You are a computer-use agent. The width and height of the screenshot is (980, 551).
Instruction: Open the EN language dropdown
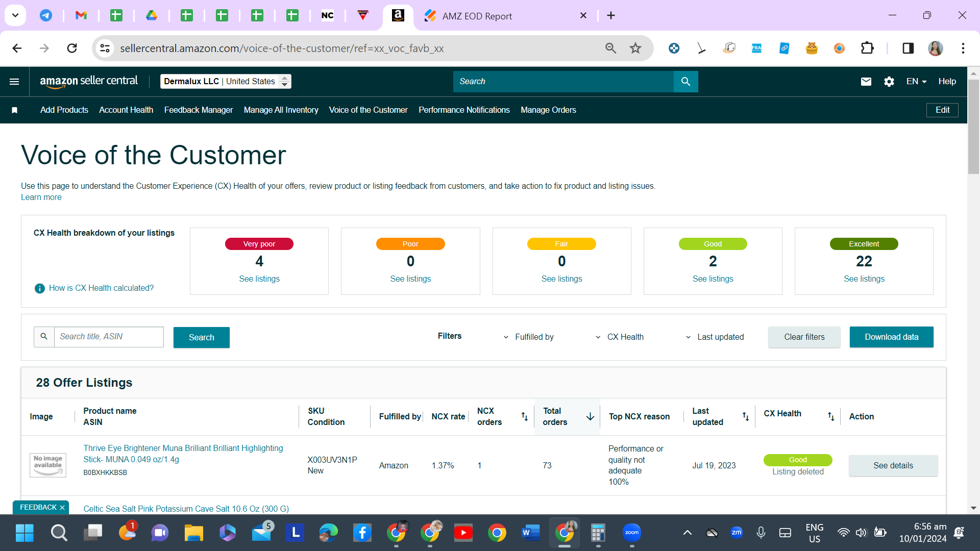click(916, 82)
